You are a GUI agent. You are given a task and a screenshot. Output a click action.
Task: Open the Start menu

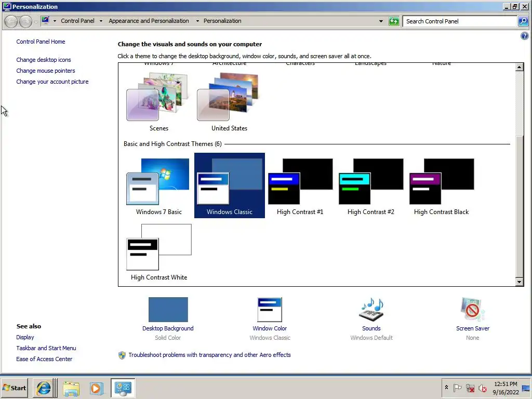tap(14, 388)
